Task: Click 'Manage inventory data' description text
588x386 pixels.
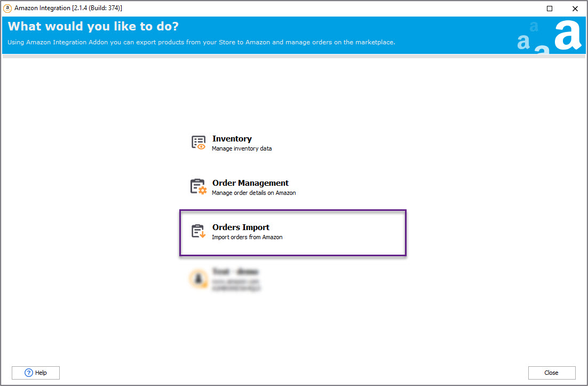Action: tap(242, 149)
